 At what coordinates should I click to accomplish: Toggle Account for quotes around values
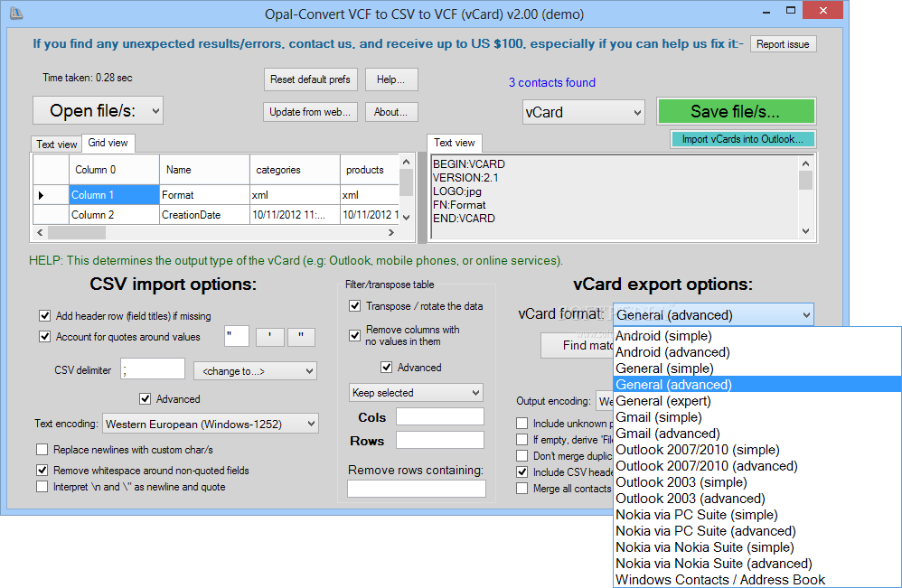(44, 336)
